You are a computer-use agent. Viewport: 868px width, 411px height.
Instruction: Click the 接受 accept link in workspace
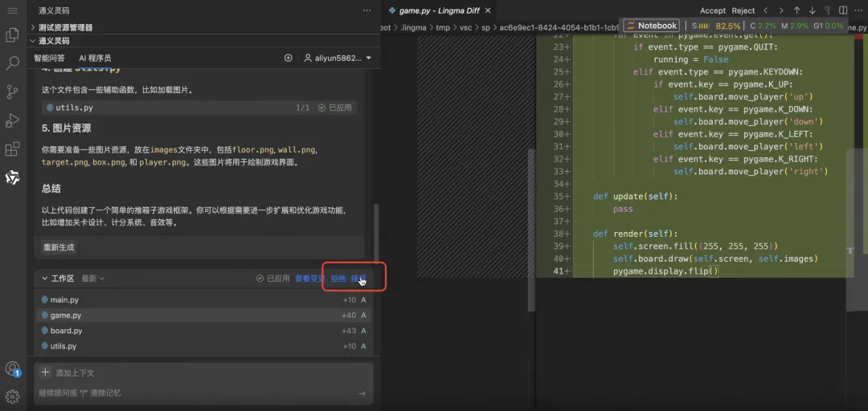tap(358, 279)
